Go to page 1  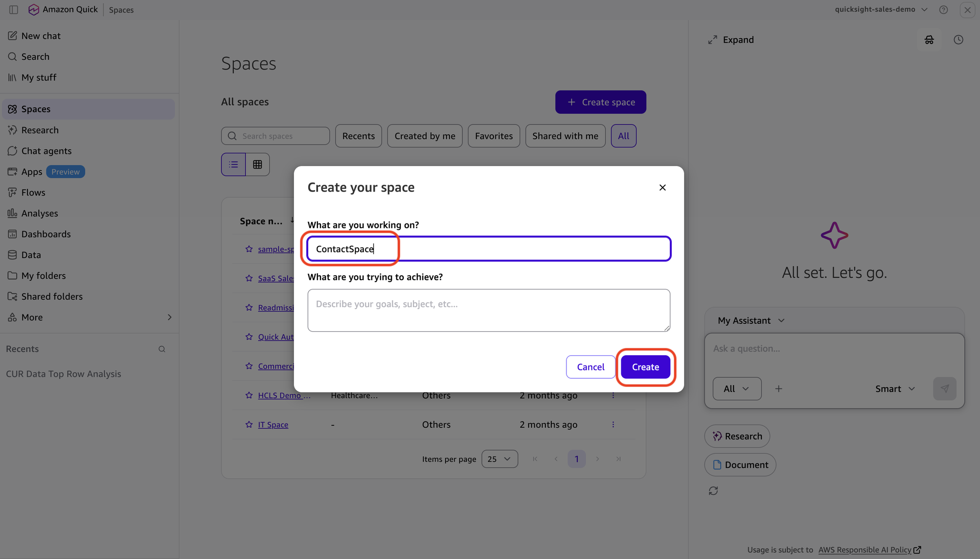point(577,459)
